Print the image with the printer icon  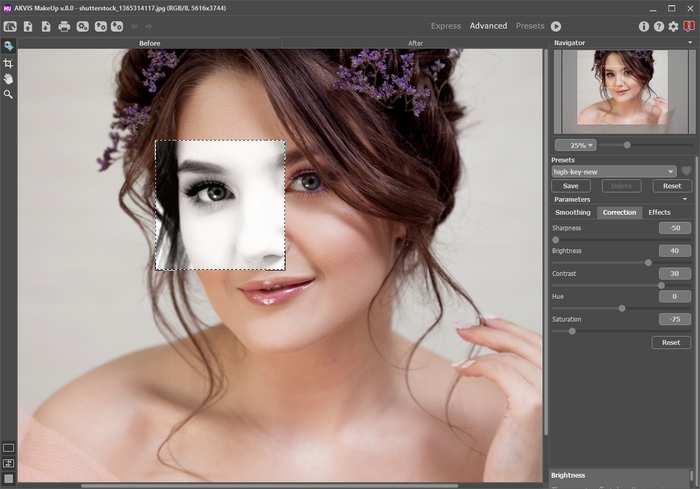(64, 26)
